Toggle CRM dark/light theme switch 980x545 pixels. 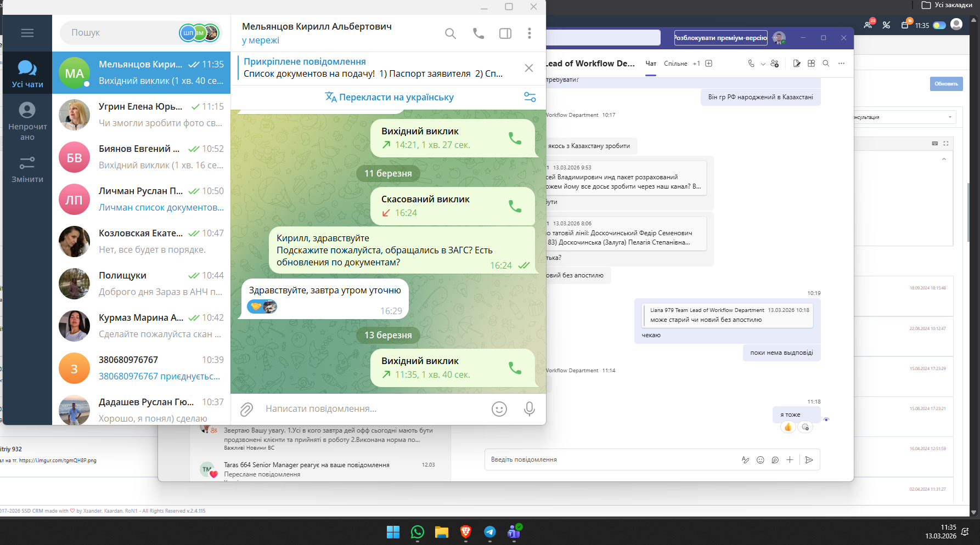[939, 25]
